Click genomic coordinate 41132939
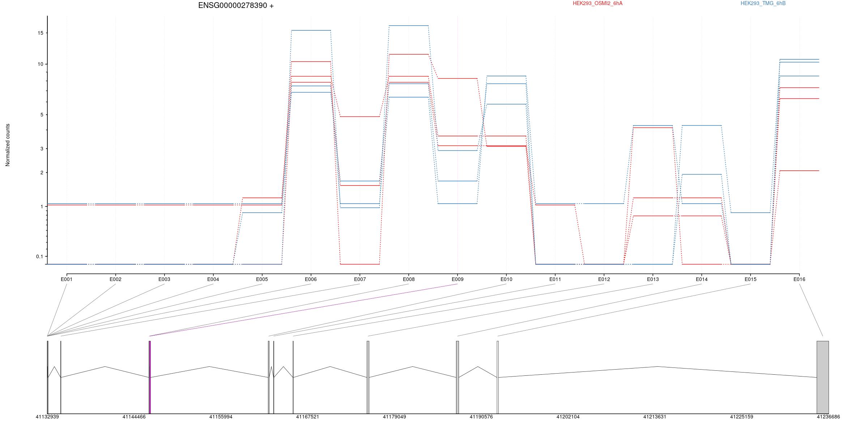 47,417
